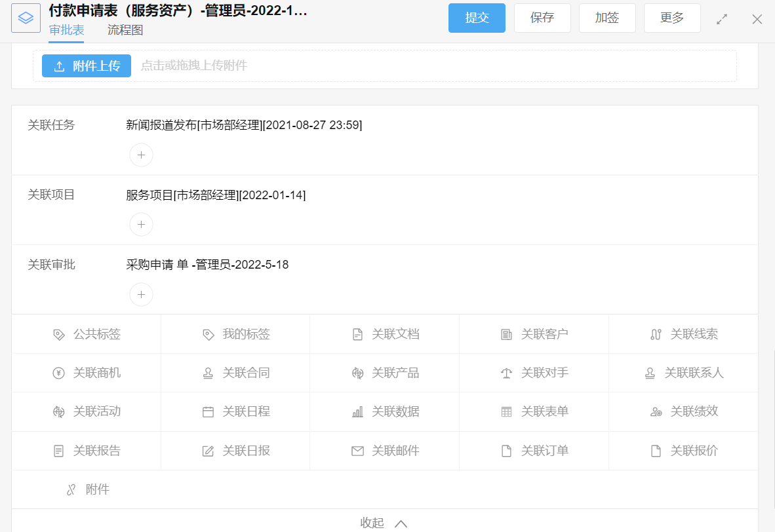This screenshot has height=532, width=775.
Task: Click the 我的标签 tag icon
Action: point(208,335)
